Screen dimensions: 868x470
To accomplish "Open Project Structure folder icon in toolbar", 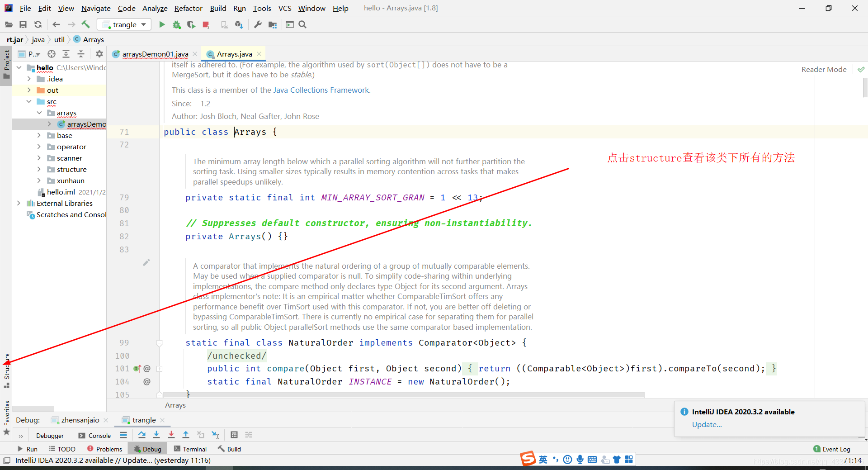I will [x=272, y=24].
